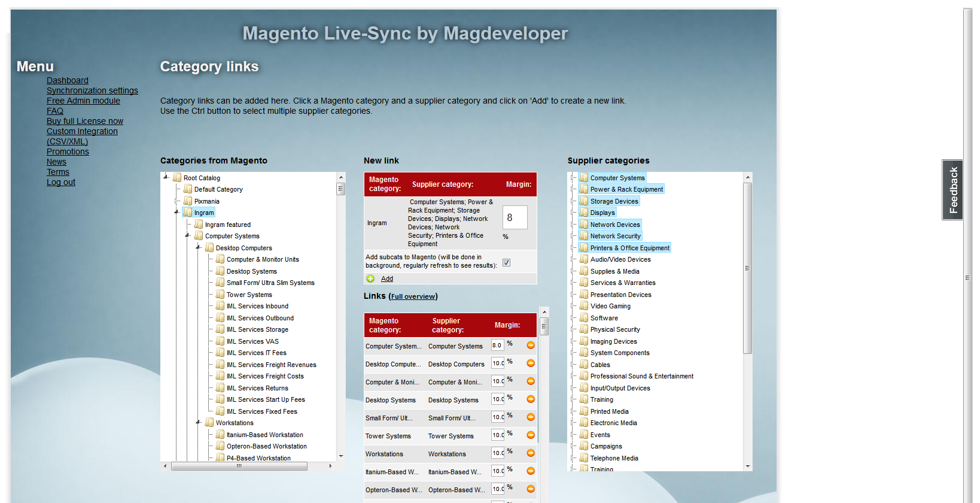The width and height of the screenshot is (980, 503).
Task: Click the supplier categories vertical scrollbar thumb
Action: tap(747, 268)
